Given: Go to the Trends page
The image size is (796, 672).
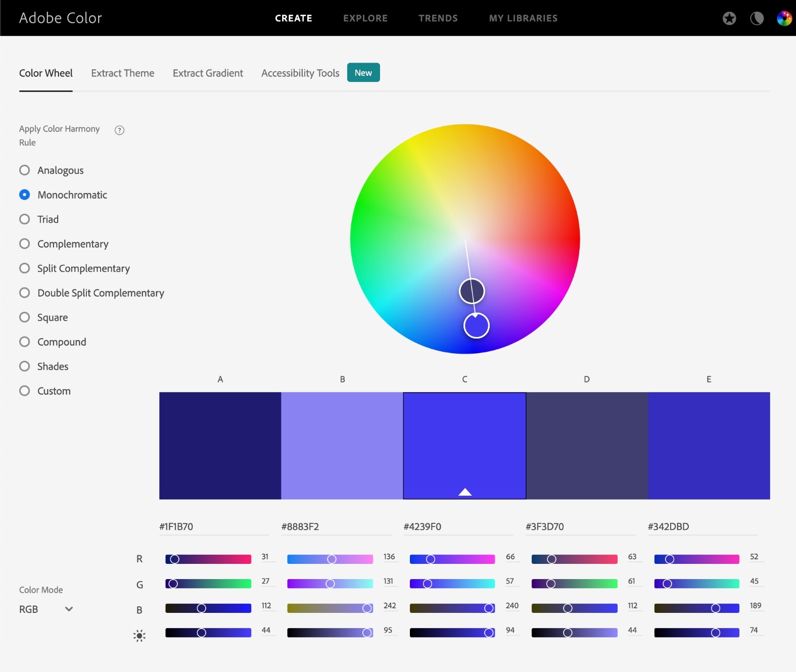Looking at the screenshot, I should (x=438, y=18).
